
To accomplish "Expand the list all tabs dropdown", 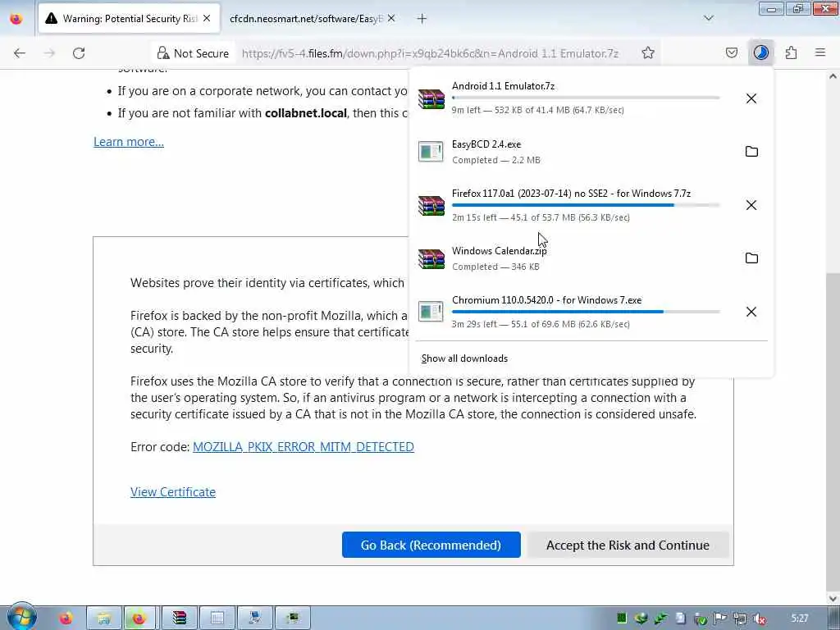I will [708, 18].
